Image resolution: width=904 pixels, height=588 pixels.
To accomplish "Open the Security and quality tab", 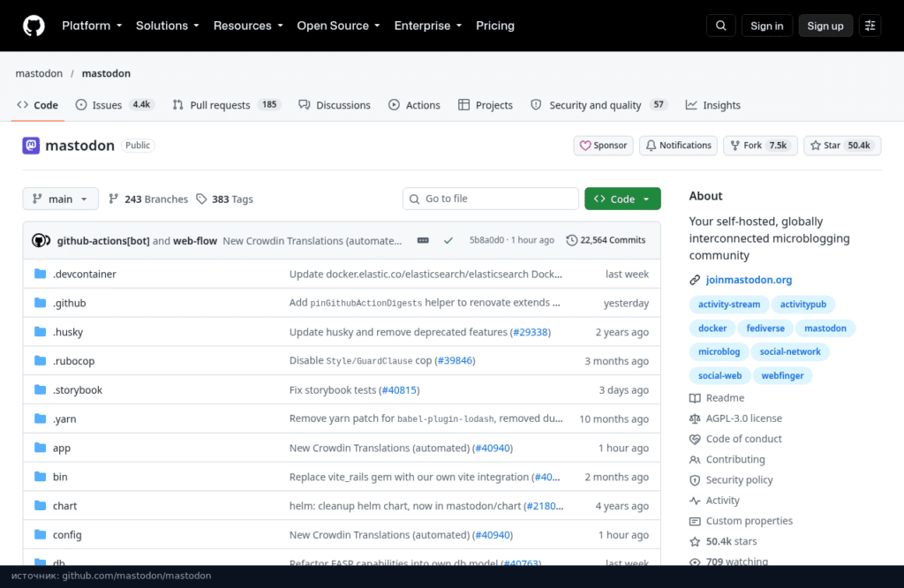I will coord(599,105).
